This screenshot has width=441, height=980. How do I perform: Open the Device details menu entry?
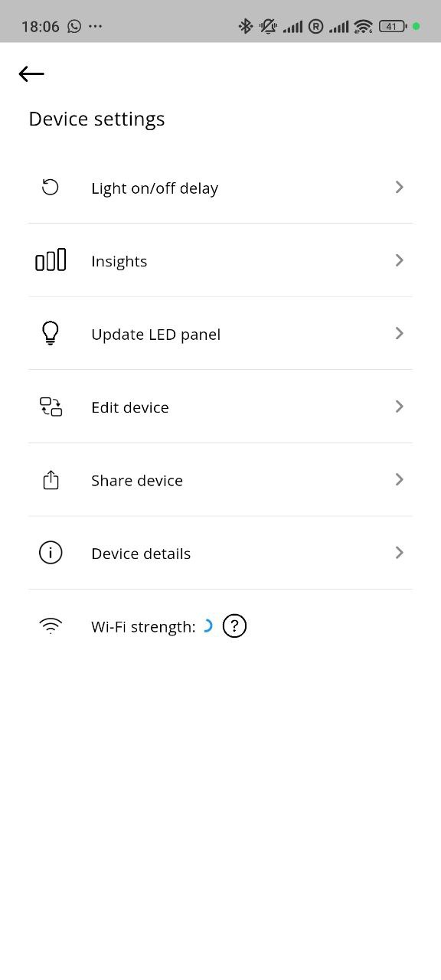coord(220,553)
